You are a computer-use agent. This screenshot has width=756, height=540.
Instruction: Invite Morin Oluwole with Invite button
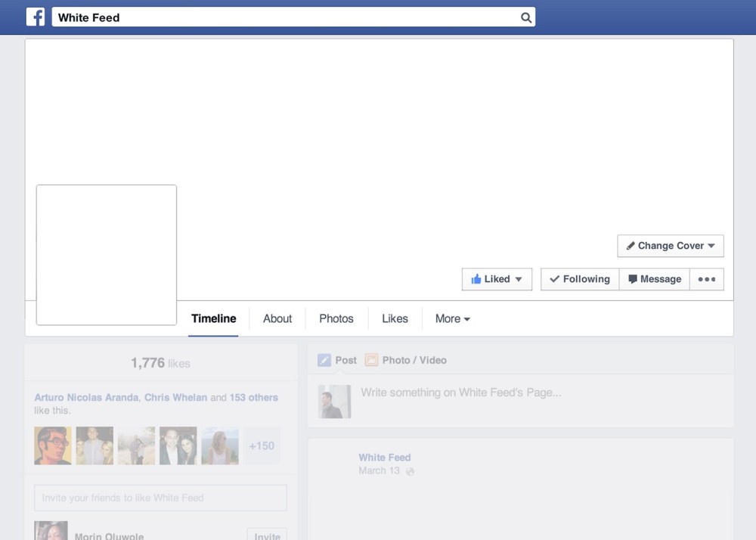pos(267,535)
